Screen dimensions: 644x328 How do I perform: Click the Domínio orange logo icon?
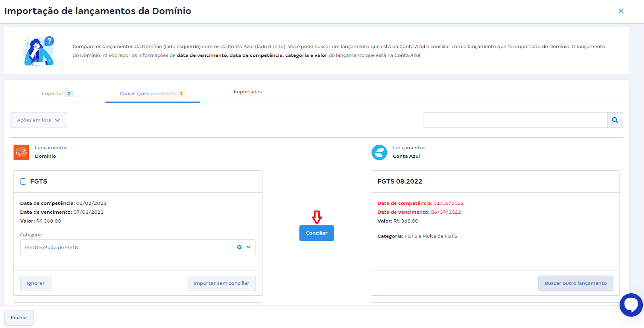[21, 153]
